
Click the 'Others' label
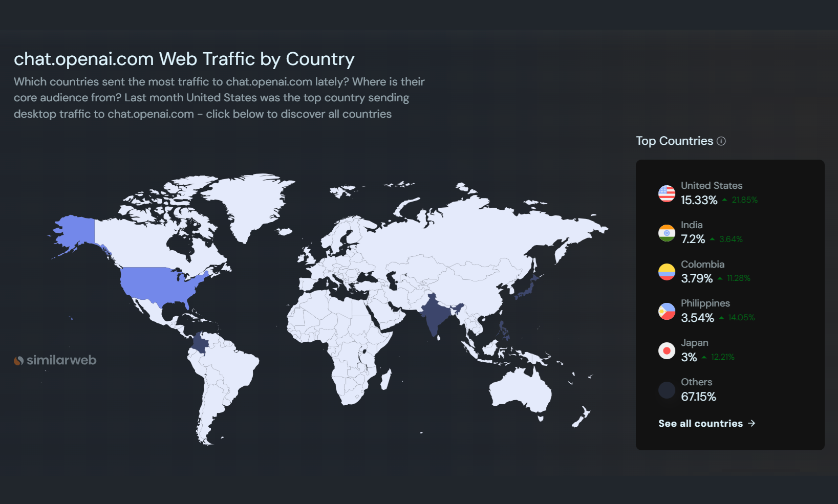(696, 382)
